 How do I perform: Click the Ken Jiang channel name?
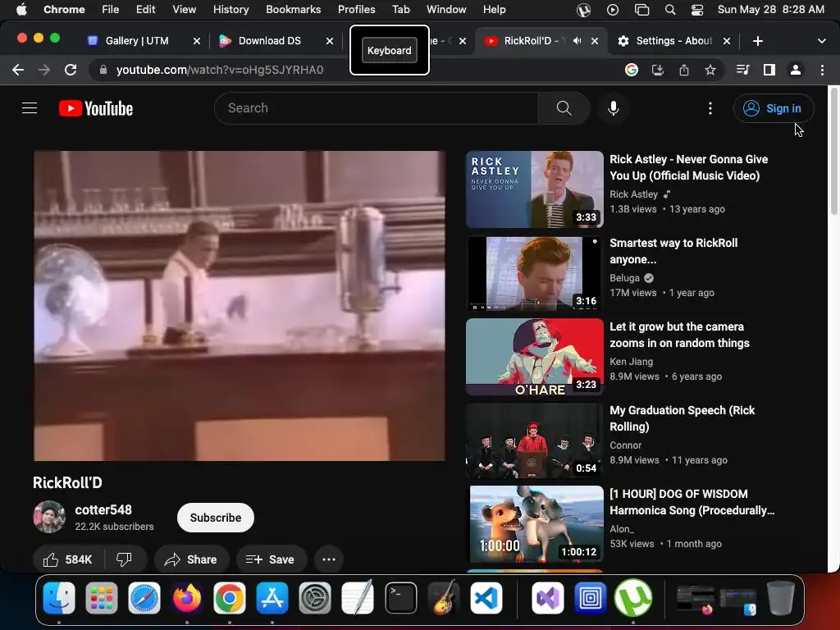click(631, 362)
